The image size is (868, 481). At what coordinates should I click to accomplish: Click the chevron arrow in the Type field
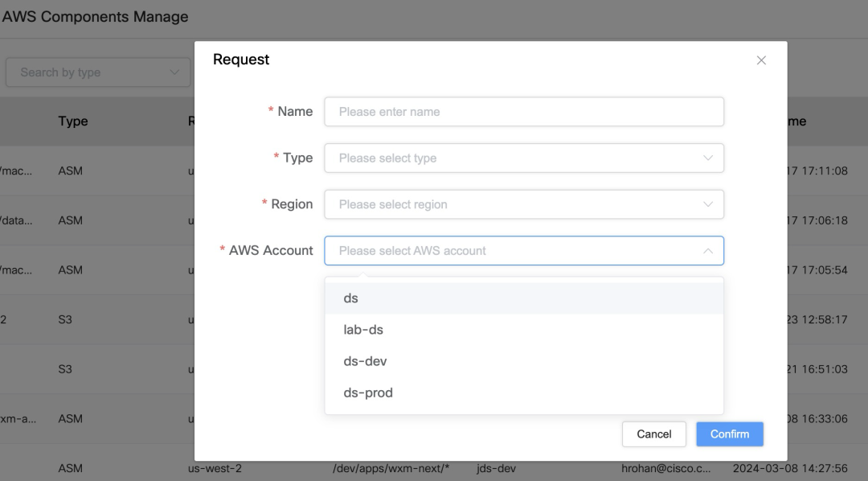click(x=707, y=158)
